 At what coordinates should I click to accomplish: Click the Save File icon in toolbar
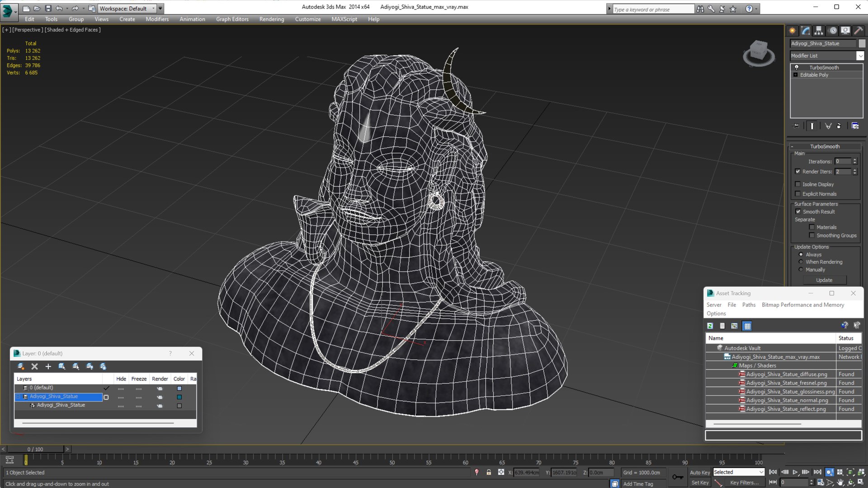(x=48, y=8)
